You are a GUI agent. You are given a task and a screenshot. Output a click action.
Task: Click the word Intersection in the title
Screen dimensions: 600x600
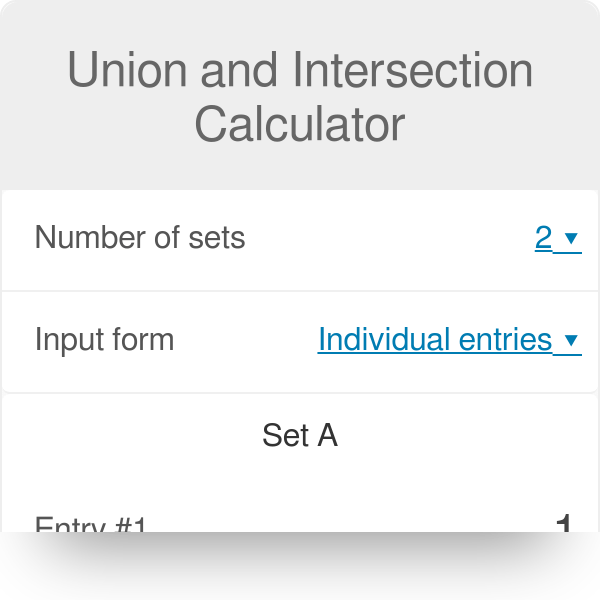click(x=412, y=71)
